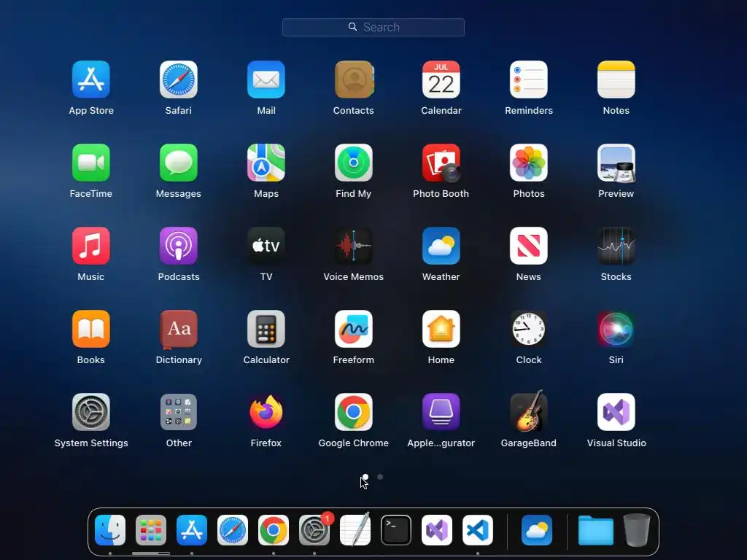This screenshot has height=560, width=747.
Task: Open Google Chrome from the Launchpad grid
Action: click(x=354, y=412)
